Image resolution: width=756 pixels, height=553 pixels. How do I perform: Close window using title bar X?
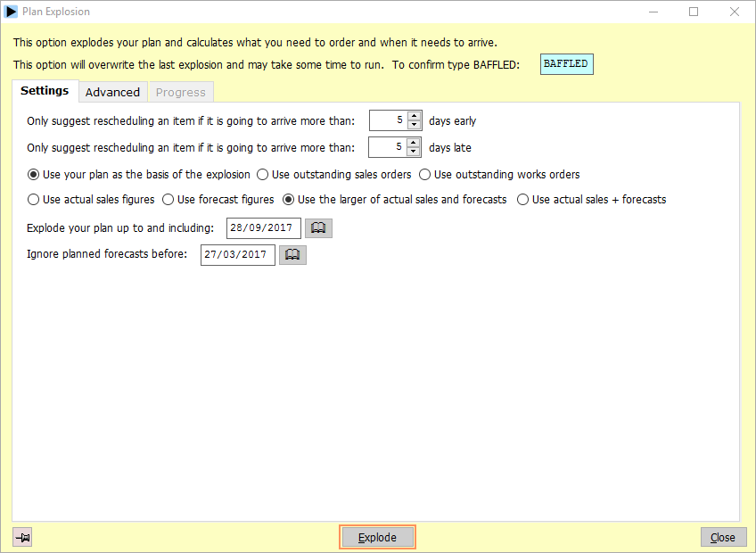click(735, 12)
